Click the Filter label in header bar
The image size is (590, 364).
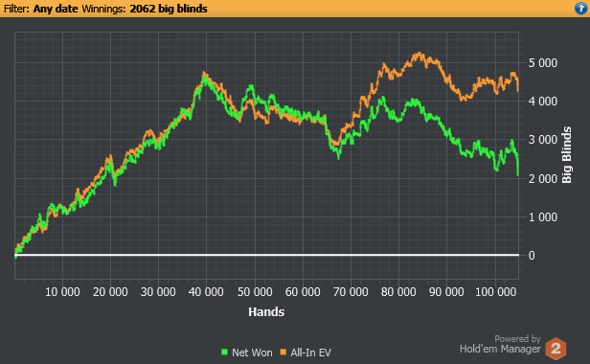tap(16, 9)
